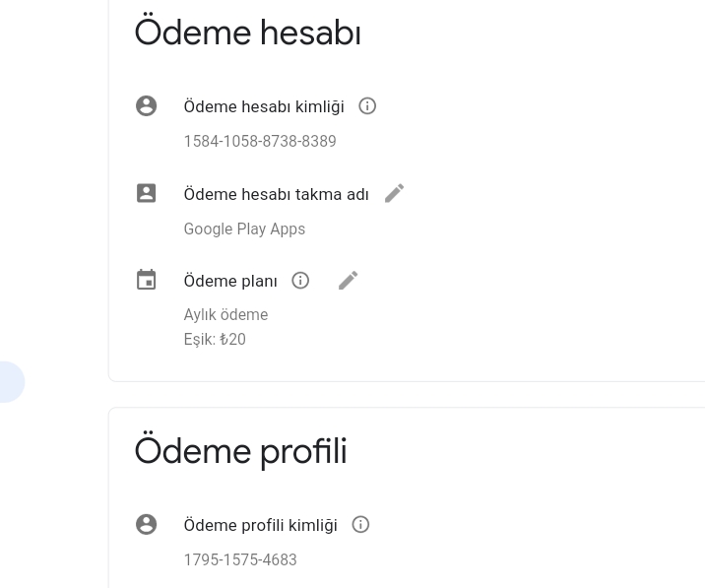Click account avatar icon for Ödeme hesabı kimliği
This screenshot has height=588, width=705.
coord(146,106)
